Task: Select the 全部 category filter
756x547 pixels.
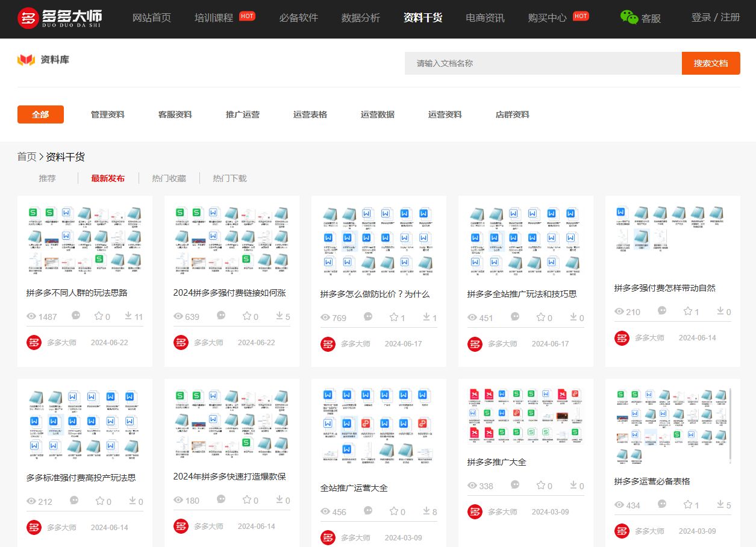Action: pyautogui.click(x=40, y=114)
